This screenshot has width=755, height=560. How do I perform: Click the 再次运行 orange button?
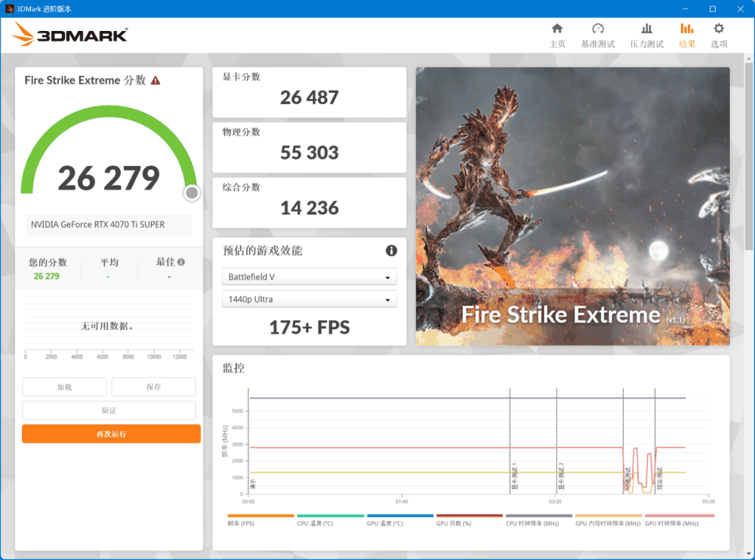110,433
